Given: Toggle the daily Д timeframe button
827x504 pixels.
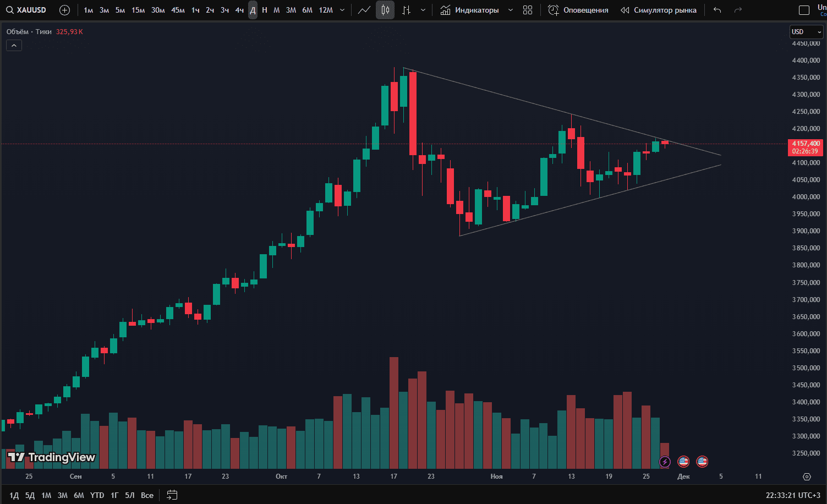Looking at the screenshot, I should pyautogui.click(x=253, y=10).
